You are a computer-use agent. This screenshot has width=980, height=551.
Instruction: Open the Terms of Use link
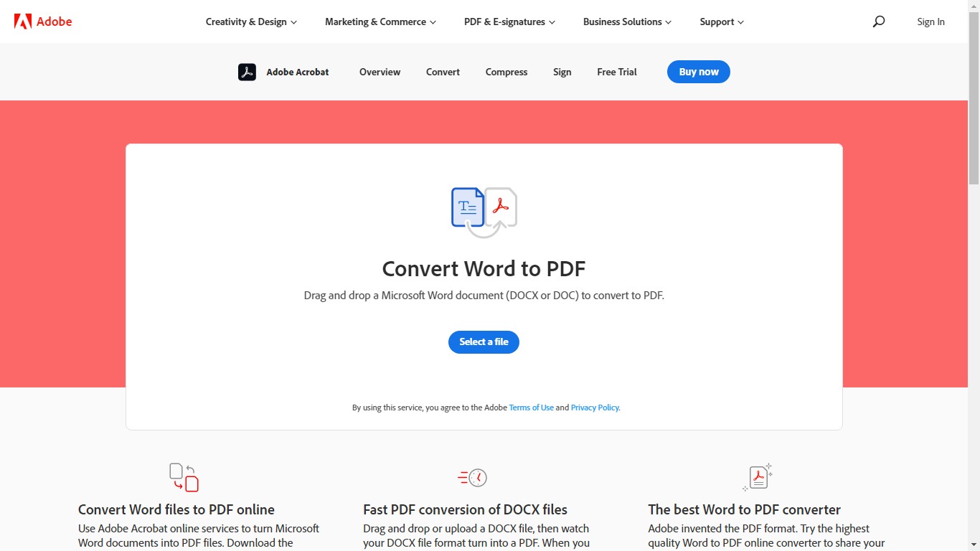pos(531,408)
